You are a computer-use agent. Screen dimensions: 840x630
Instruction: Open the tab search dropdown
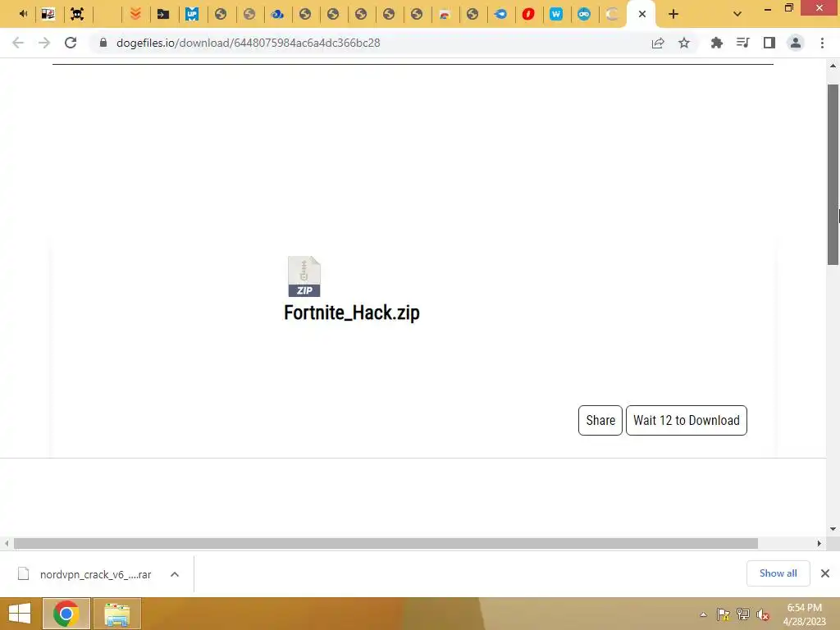click(x=737, y=15)
